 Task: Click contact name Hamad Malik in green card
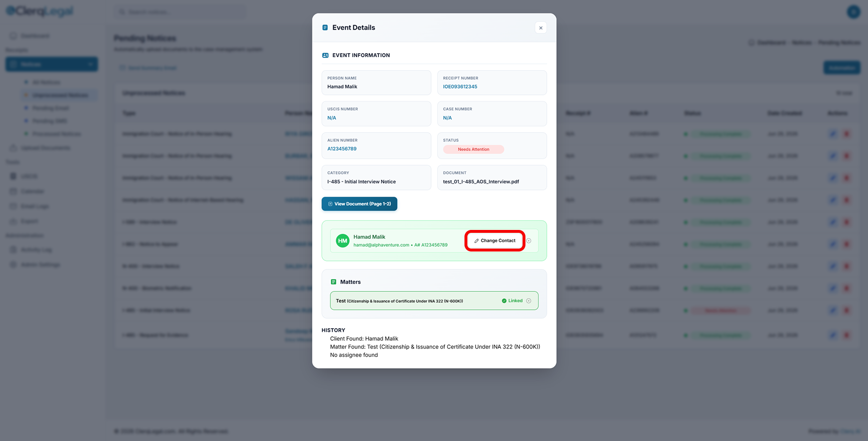pos(369,237)
